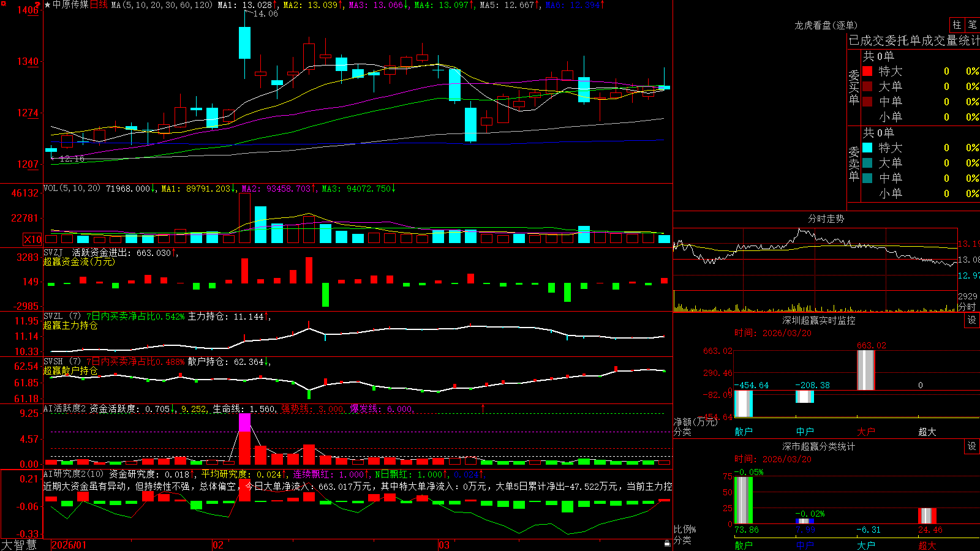Click the SVZL (7) indicator label
The width and height of the screenshot is (980, 551).
point(62,316)
